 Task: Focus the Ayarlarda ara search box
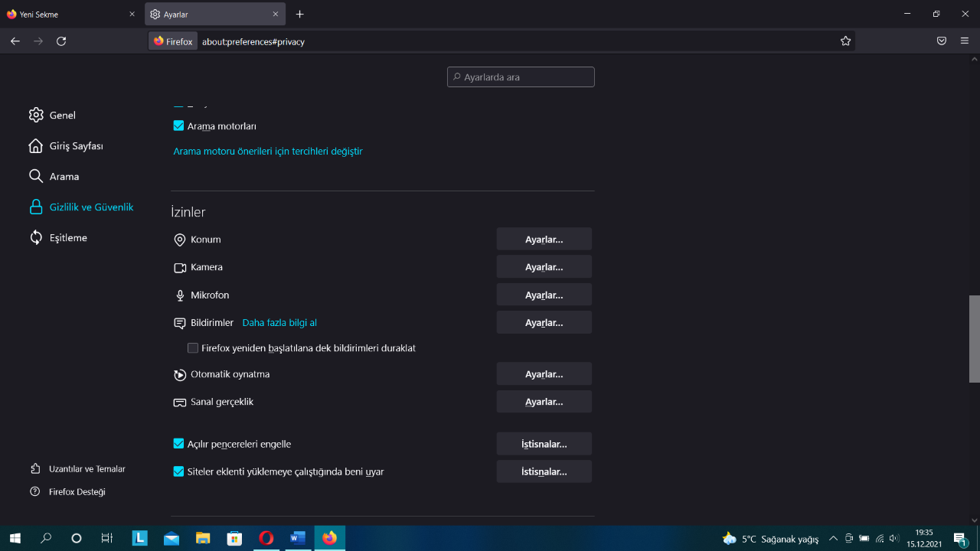coord(521,77)
